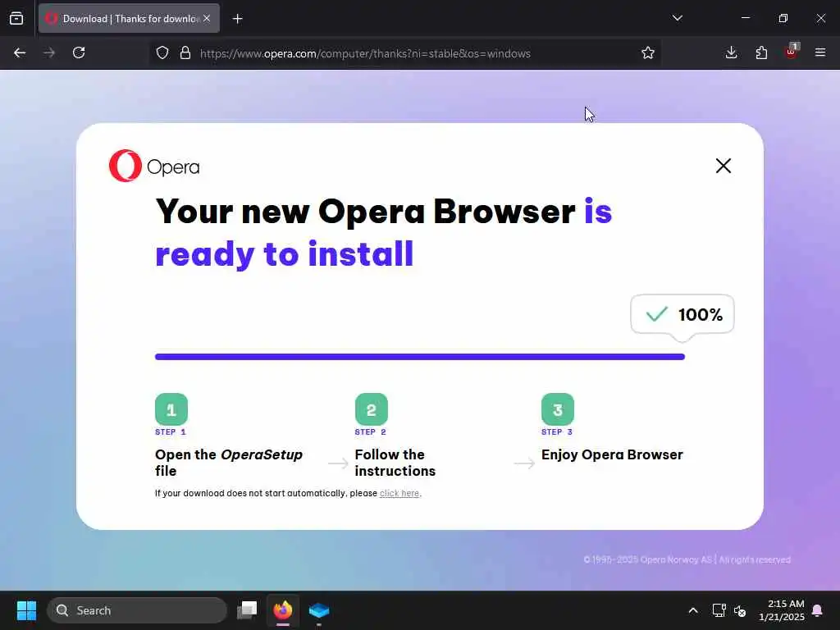Click 'Follow the instructions' text
This screenshot has height=630, width=840.
(395, 463)
